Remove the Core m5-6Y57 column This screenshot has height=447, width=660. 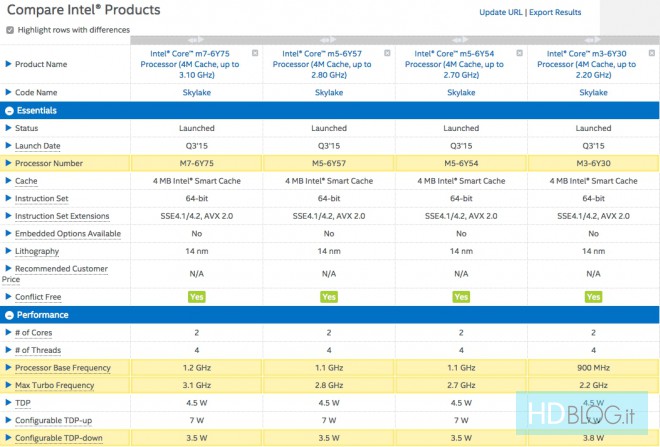[x=388, y=52]
